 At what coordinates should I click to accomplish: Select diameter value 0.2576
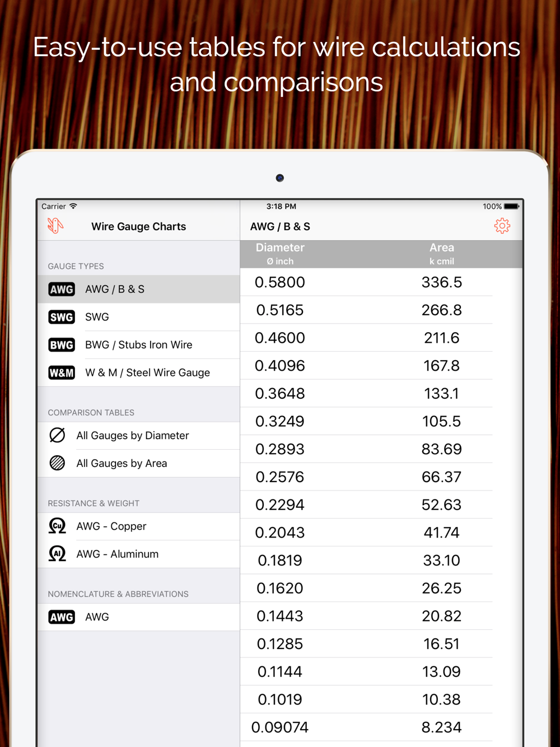280,477
